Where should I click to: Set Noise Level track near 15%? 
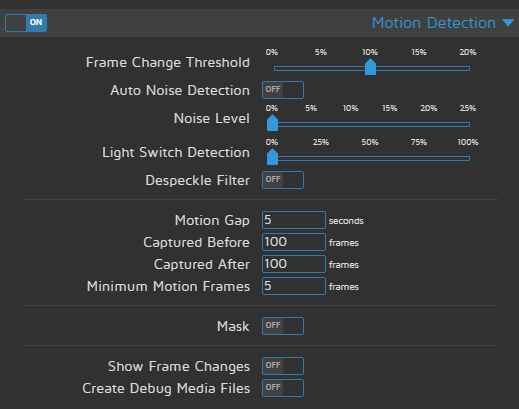point(390,125)
